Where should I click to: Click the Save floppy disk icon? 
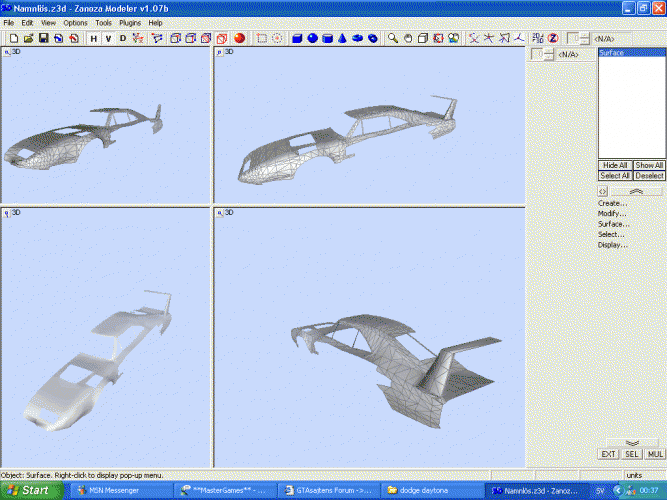tap(44, 38)
